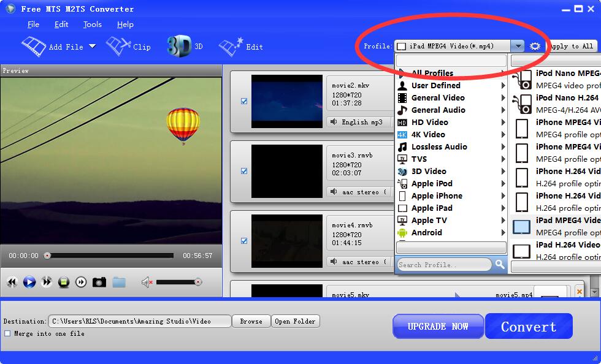Image resolution: width=601 pixels, height=364 pixels.
Task: Click the Browse button
Action: 251,321
